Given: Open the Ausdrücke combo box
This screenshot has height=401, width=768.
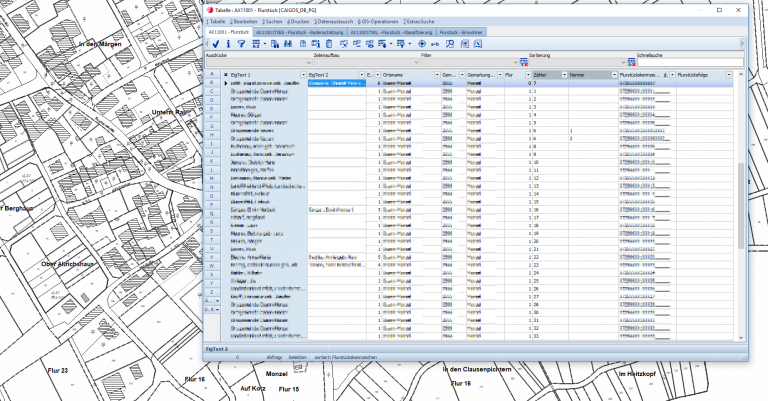Looking at the screenshot, I should point(259,63).
